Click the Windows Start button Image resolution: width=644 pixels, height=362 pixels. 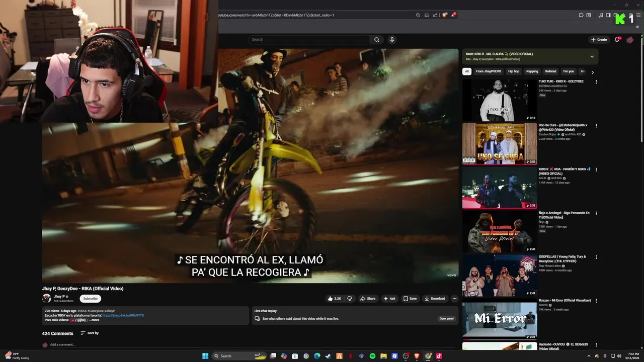click(205, 356)
